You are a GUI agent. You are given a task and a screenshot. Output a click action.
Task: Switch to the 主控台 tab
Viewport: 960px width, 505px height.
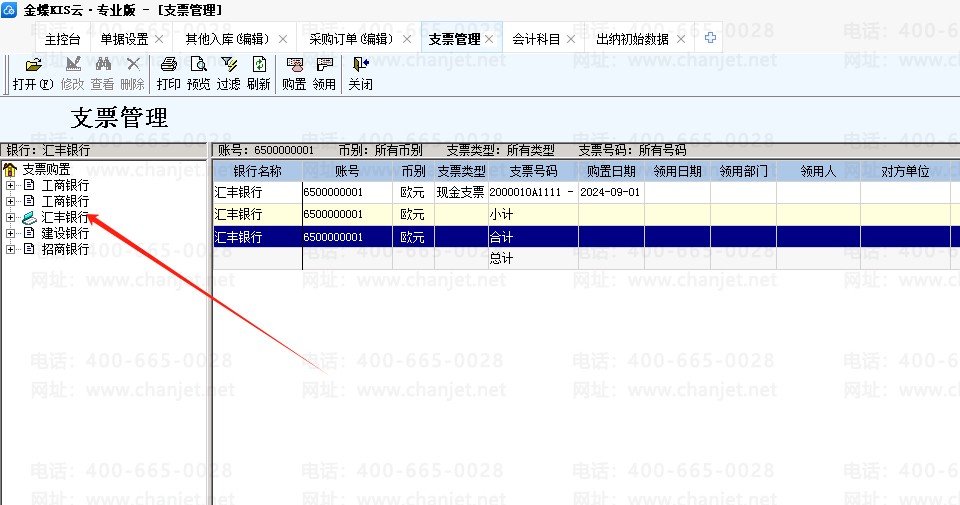pos(62,39)
